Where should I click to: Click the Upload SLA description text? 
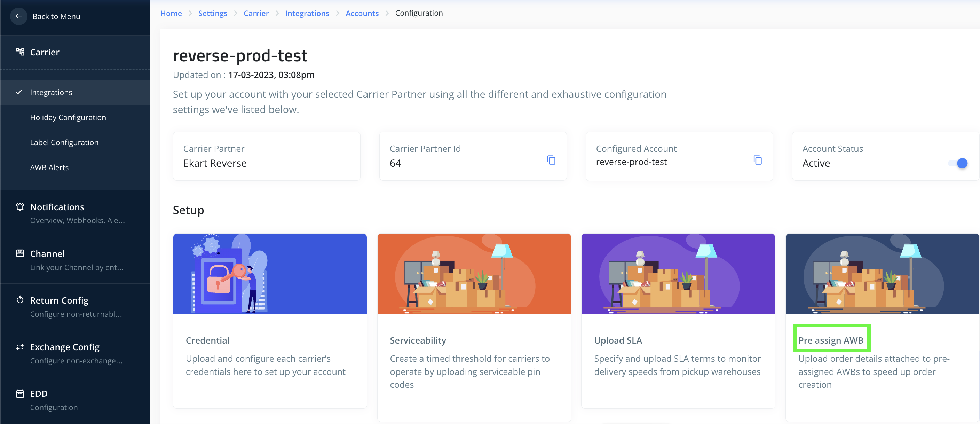pos(678,365)
